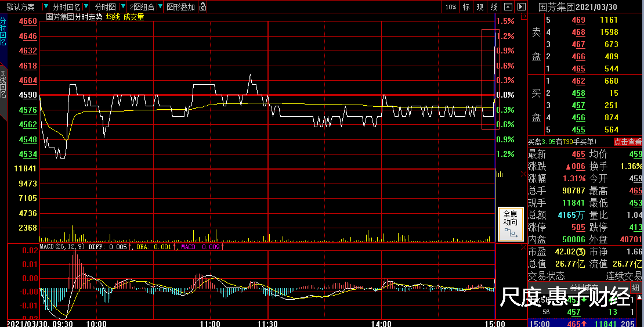Close the MACD sub-chart with the red X
Viewport: 644px width, 327px height.
point(523,247)
